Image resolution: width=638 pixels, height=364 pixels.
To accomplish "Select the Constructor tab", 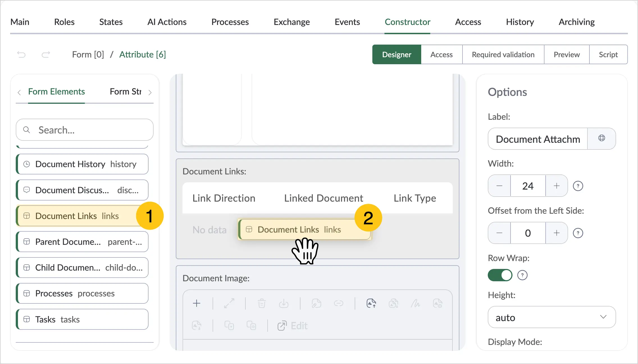I will [407, 22].
